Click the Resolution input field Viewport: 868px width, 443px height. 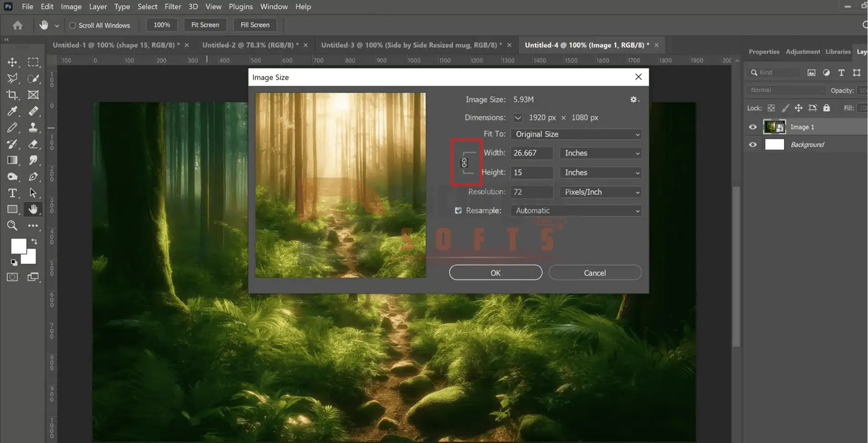click(x=531, y=192)
